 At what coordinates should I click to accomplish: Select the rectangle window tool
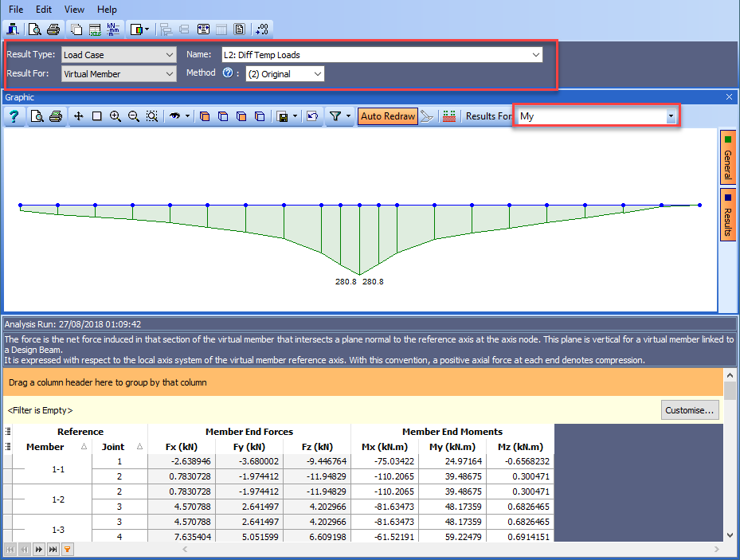pos(96,116)
